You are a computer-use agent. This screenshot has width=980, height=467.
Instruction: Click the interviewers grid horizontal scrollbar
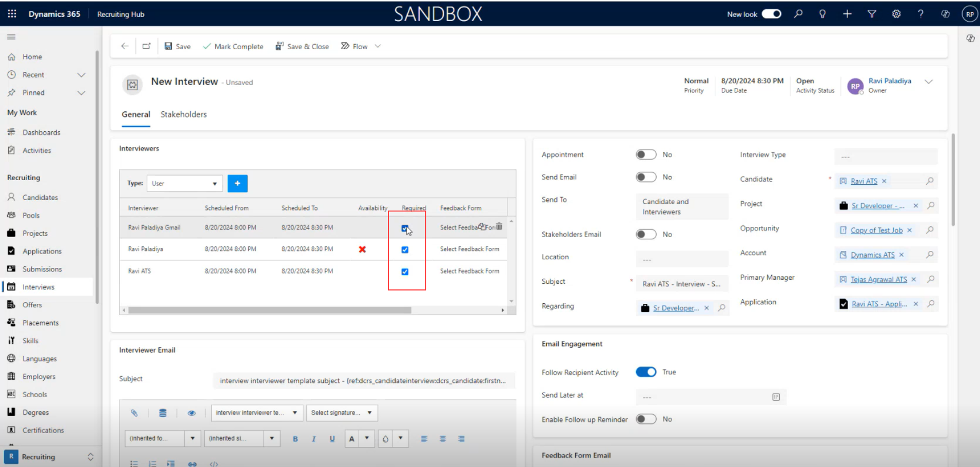(269, 310)
